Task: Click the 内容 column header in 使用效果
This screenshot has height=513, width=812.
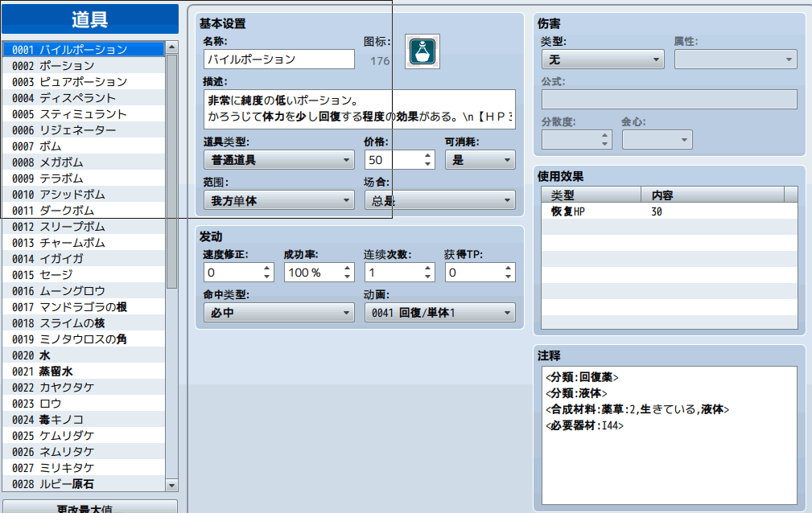Action: tap(712, 195)
